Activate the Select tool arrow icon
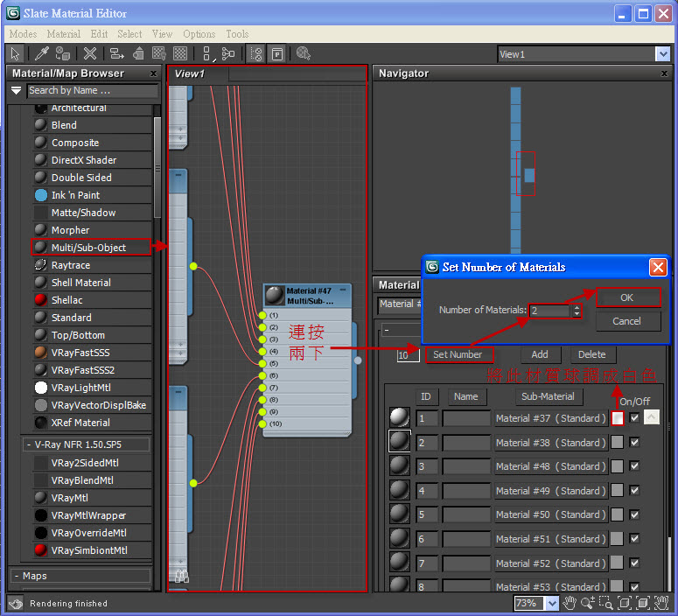The width and height of the screenshot is (678, 616). click(16, 54)
